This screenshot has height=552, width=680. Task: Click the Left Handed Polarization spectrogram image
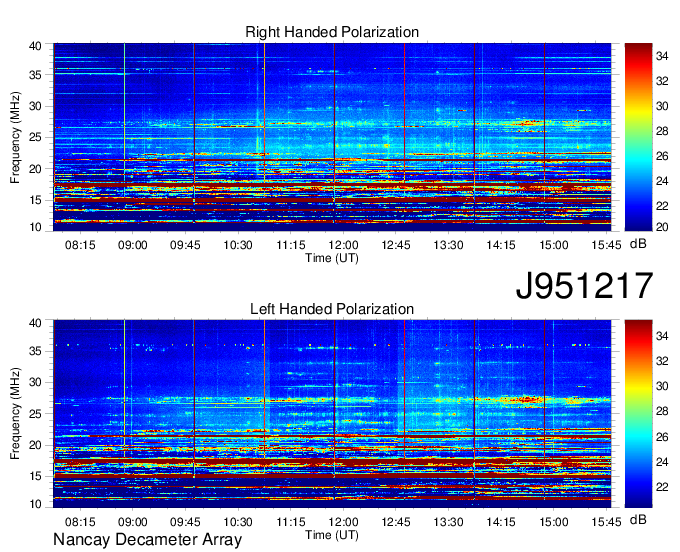pos(332,413)
